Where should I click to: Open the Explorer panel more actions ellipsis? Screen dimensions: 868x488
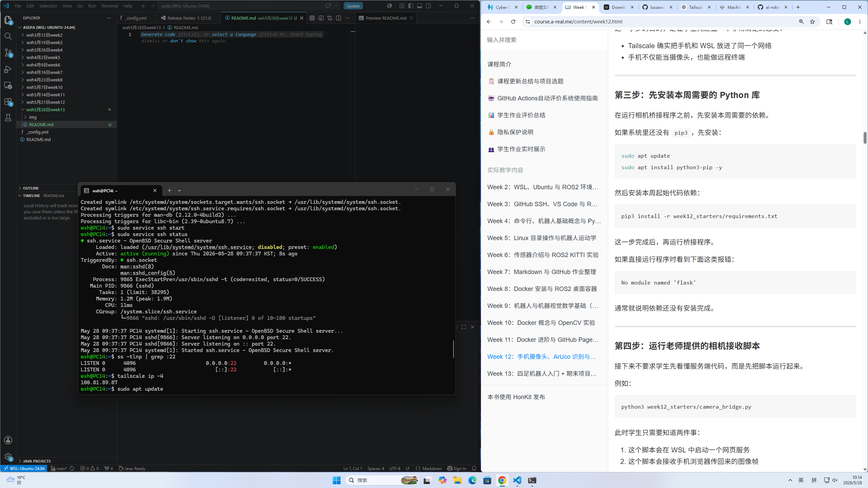coord(109,18)
